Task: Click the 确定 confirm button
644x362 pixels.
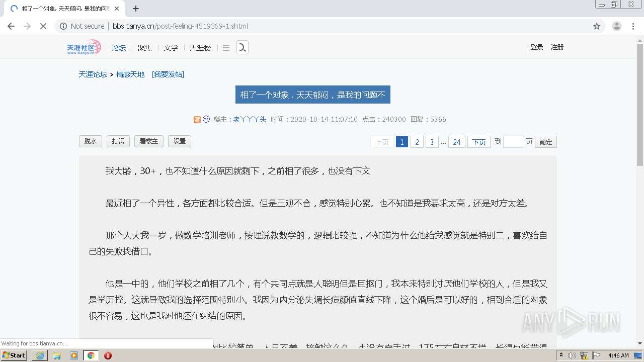Action: click(546, 142)
